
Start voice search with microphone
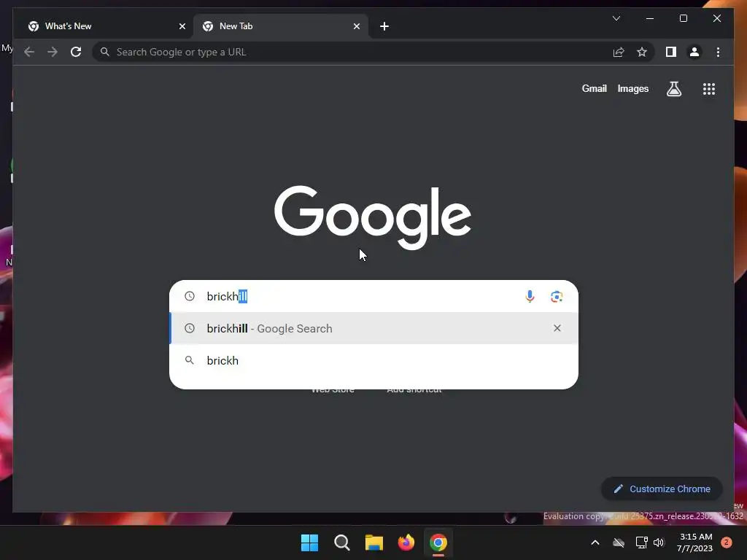[530, 296]
